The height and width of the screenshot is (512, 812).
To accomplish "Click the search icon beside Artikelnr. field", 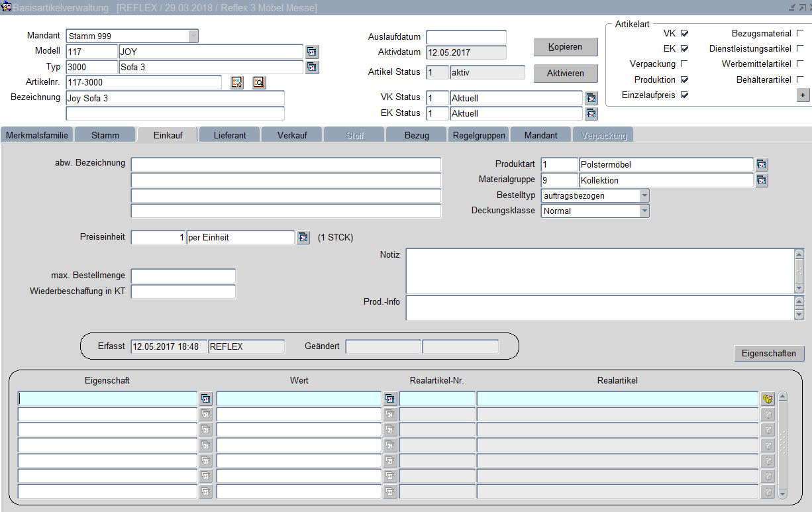I will coord(259,82).
